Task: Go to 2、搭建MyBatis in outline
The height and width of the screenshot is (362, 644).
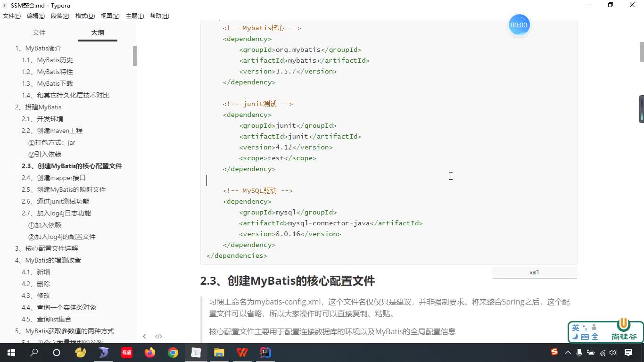Action: [38, 107]
